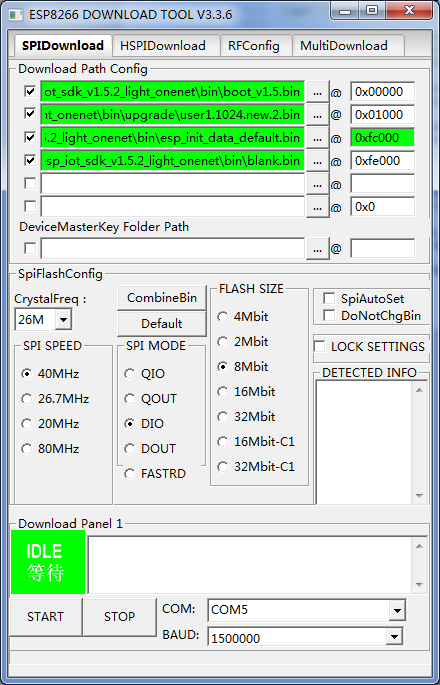Click the user1.1024.new.2.bin path field
Screen dimensions: 440x685
(x=173, y=115)
